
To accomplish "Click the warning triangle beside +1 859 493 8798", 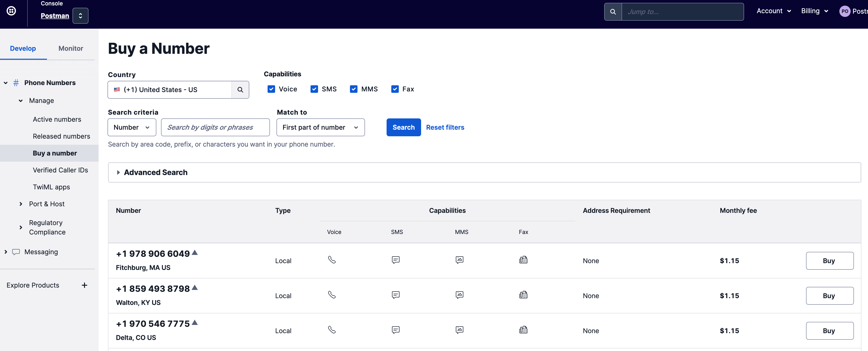I will [x=194, y=288].
